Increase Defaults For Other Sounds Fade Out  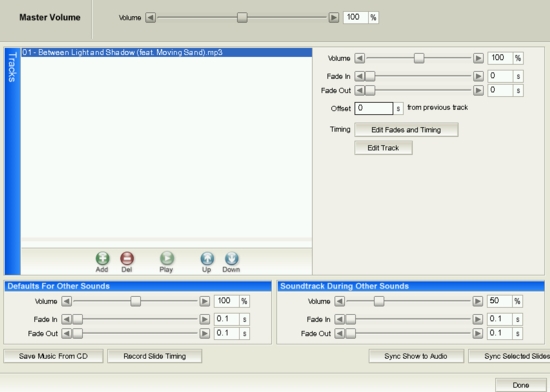pos(204,333)
